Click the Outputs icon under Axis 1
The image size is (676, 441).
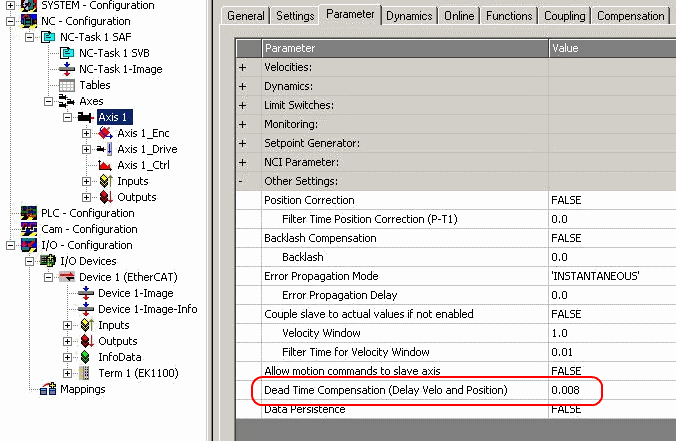pos(105,197)
